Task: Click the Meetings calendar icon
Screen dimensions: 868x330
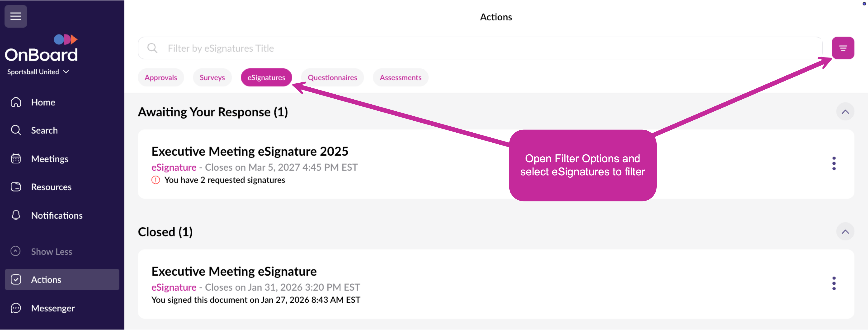Action: point(16,159)
